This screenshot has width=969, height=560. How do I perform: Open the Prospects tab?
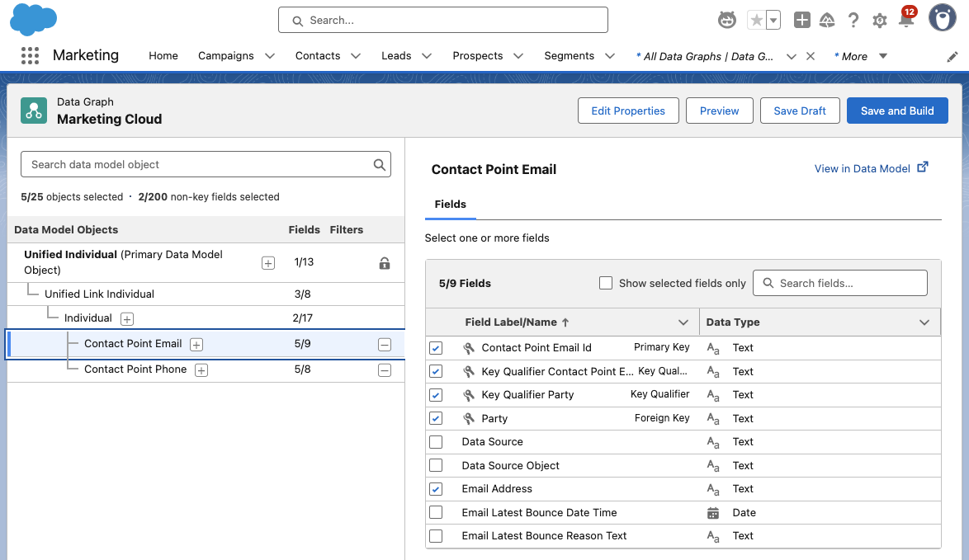(478, 55)
